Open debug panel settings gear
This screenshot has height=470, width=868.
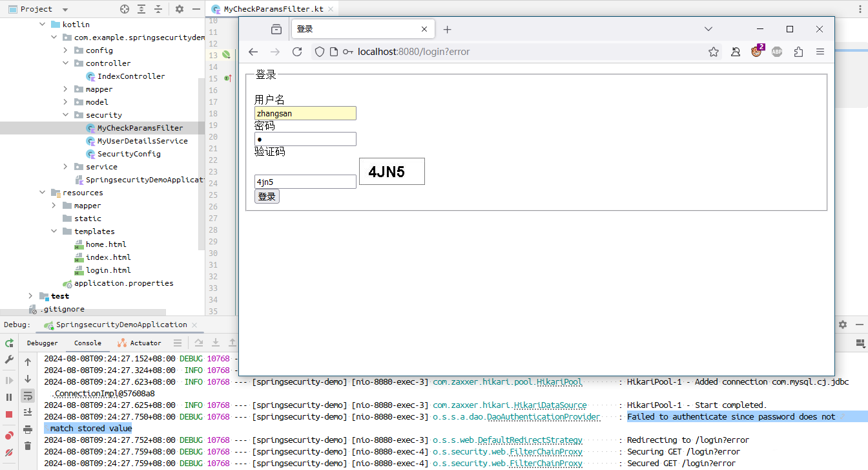click(843, 325)
